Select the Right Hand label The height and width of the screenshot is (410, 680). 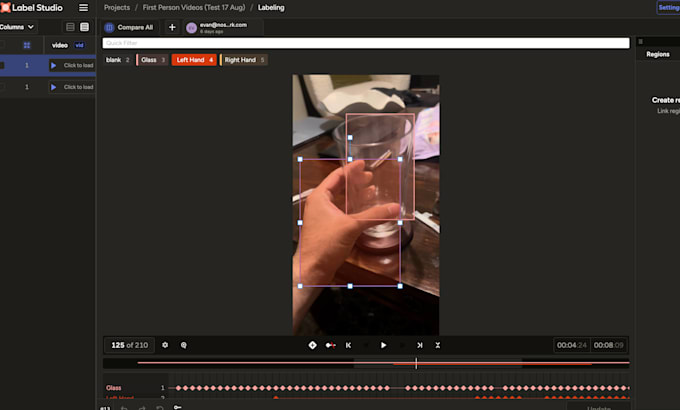click(x=244, y=60)
